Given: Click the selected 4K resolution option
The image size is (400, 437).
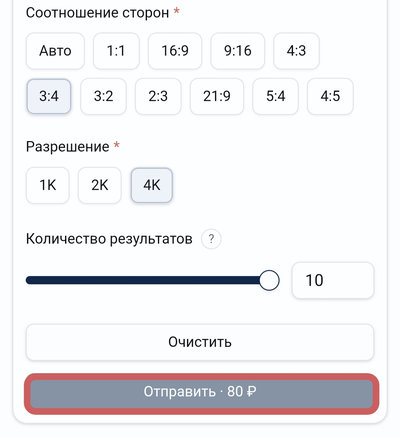Looking at the screenshot, I should click(152, 185).
